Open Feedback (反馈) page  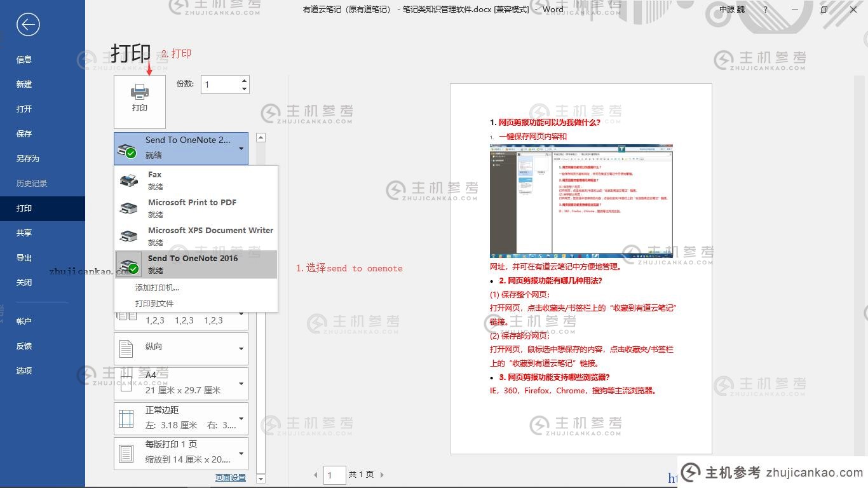click(x=43, y=346)
